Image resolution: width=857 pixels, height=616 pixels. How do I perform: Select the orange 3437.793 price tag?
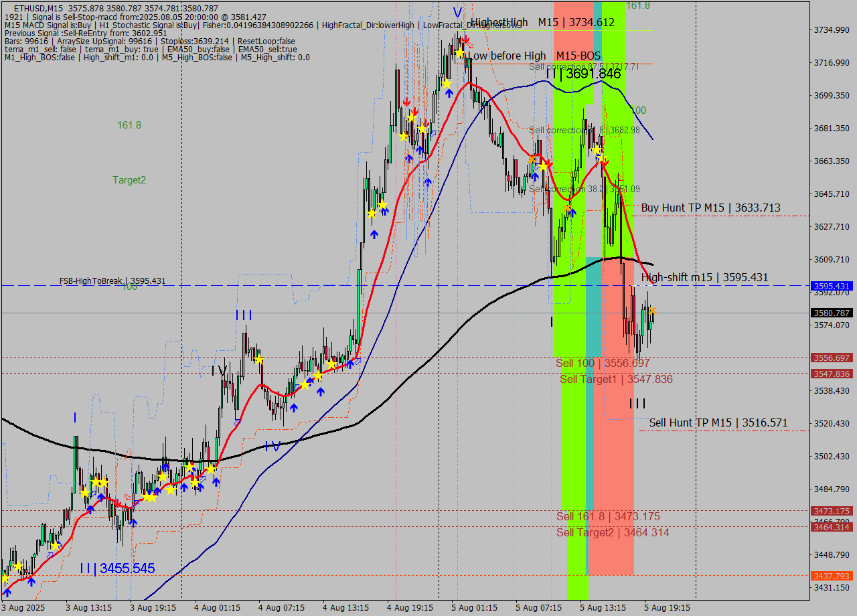click(831, 576)
